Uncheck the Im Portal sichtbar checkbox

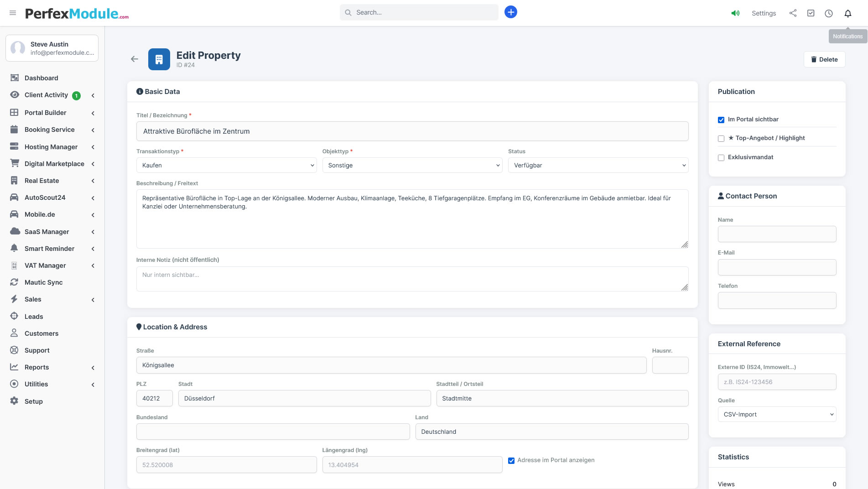(721, 120)
